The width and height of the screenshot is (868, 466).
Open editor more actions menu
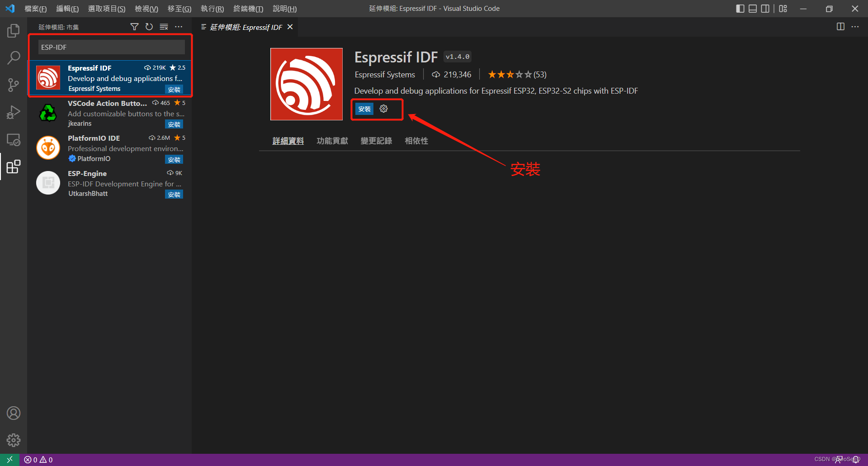click(855, 27)
